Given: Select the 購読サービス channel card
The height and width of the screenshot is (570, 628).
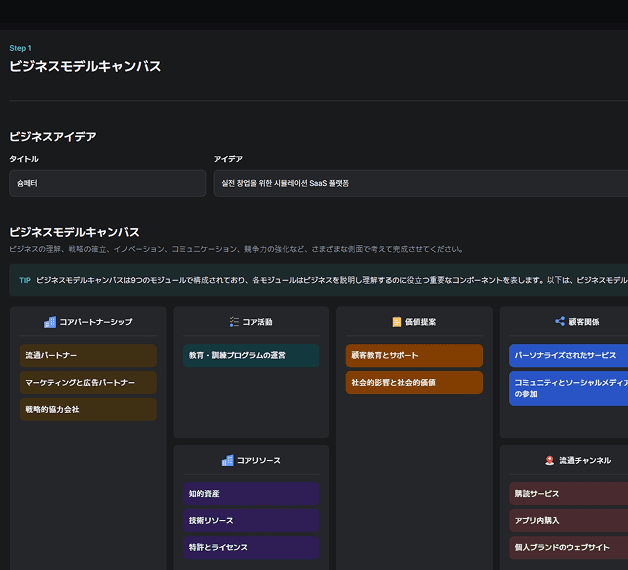Looking at the screenshot, I should point(568,493).
